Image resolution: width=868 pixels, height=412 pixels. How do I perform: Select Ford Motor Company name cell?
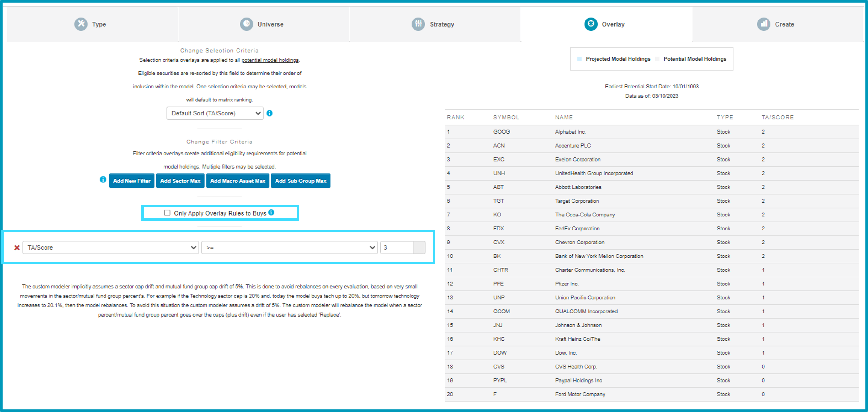click(580, 394)
